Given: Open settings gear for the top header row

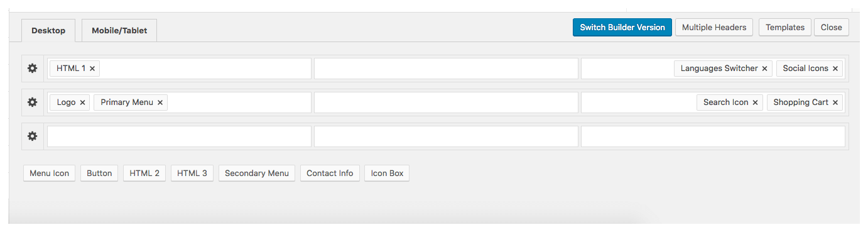Looking at the screenshot, I should click(32, 69).
